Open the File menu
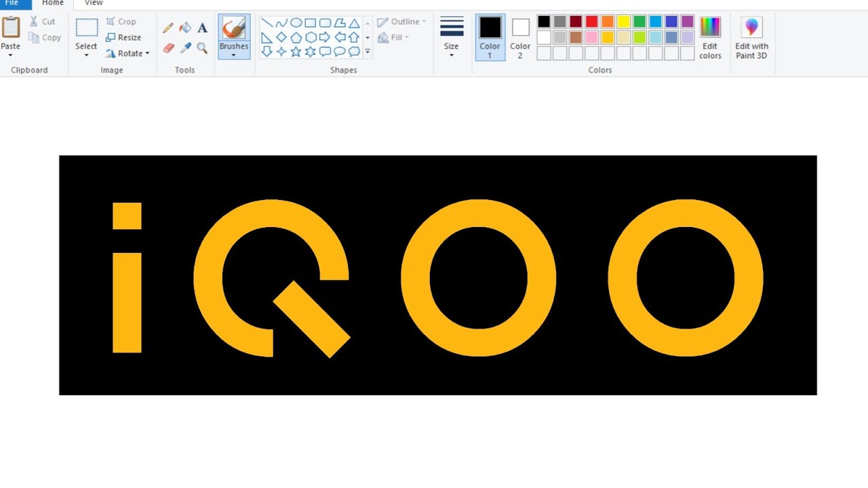This screenshot has height=488, width=868. coord(12,3)
